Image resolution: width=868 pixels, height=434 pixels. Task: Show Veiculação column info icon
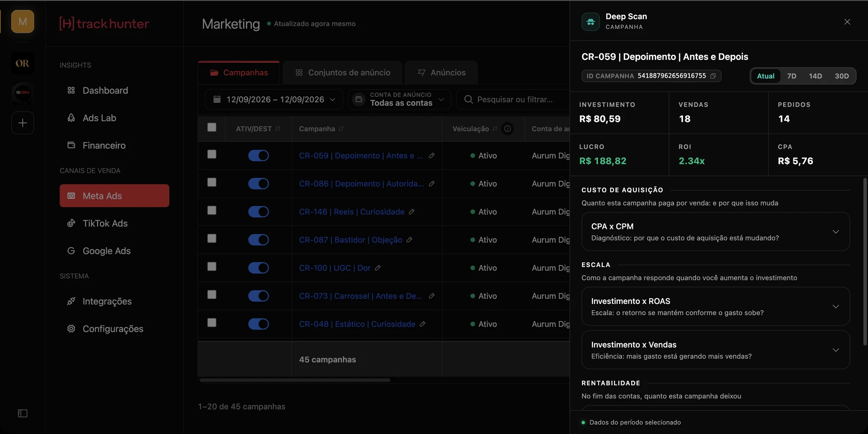pyautogui.click(x=507, y=129)
